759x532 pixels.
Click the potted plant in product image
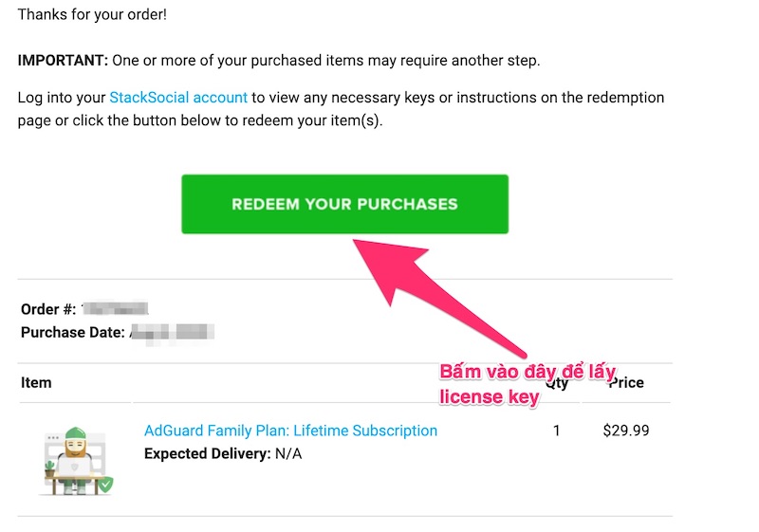pyautogui.click(x=50, y=468)
